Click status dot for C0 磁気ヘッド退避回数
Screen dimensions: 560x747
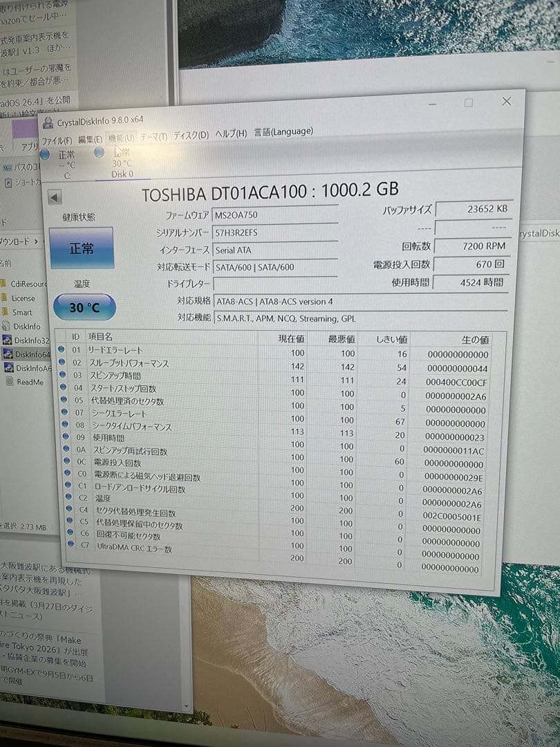pyautogui.click(x=68, y=473)
